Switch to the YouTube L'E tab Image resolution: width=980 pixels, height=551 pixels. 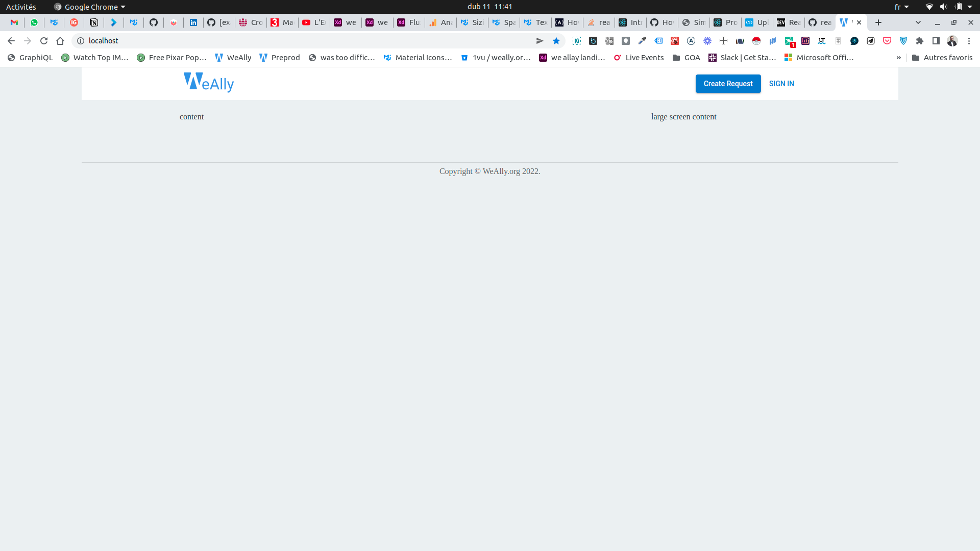click(x=313, y=22)
